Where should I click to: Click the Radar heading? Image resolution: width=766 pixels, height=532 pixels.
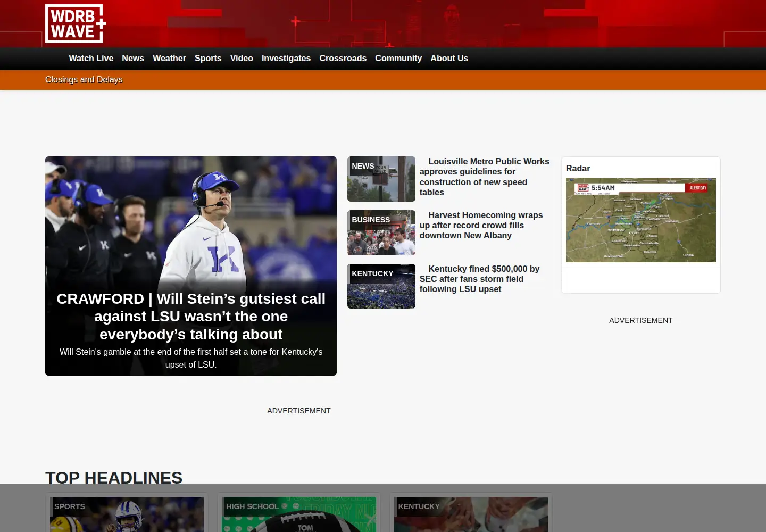click(578, 168)
